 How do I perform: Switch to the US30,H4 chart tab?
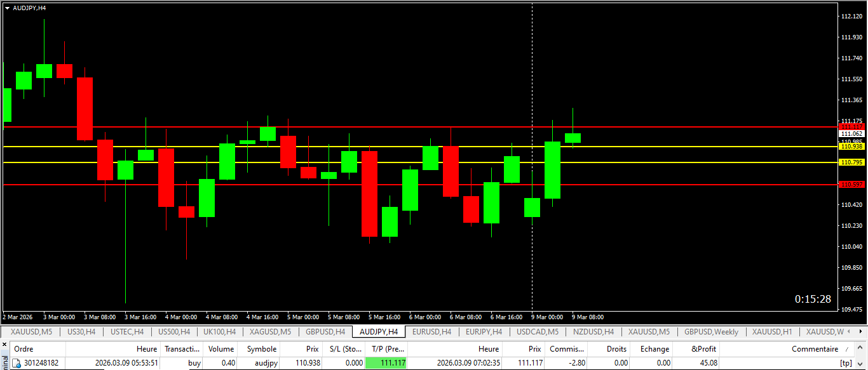pyautogui.click(x=81, y=331)
